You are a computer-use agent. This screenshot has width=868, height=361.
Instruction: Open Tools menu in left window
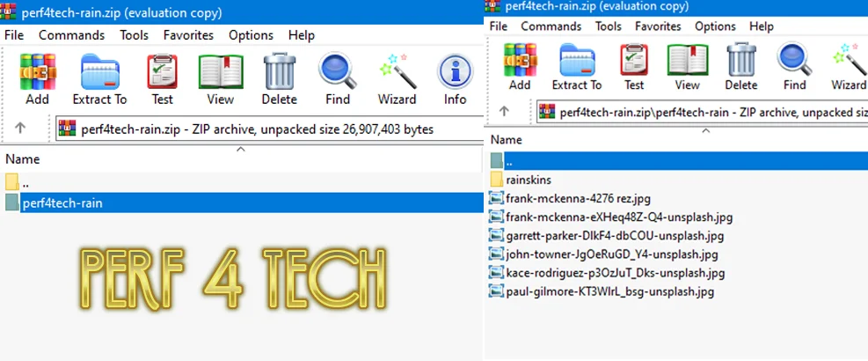click(x=134, y=35)
